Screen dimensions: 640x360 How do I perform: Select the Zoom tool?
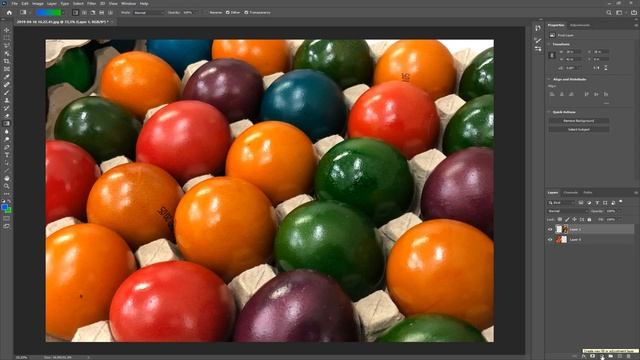(7, 186)
